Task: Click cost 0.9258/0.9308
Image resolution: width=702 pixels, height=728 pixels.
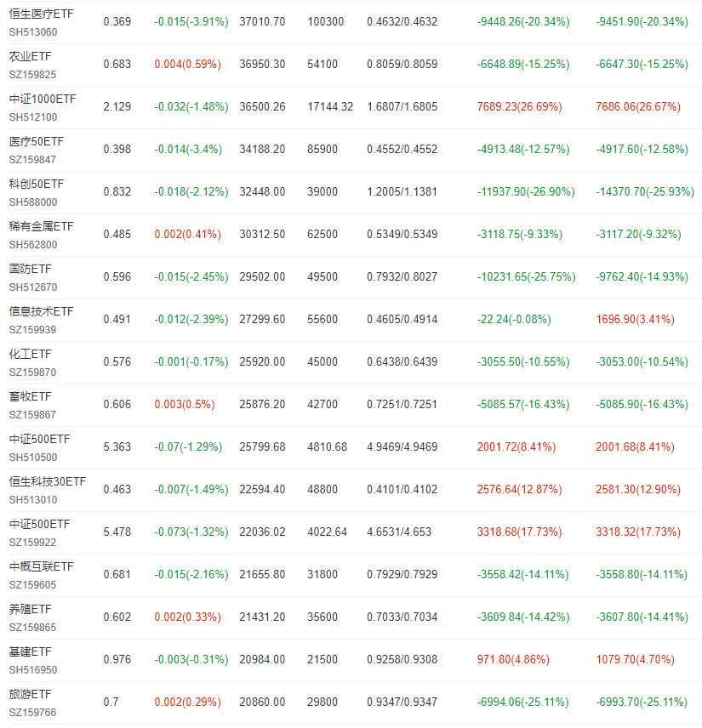Action: tap(402, 659)
